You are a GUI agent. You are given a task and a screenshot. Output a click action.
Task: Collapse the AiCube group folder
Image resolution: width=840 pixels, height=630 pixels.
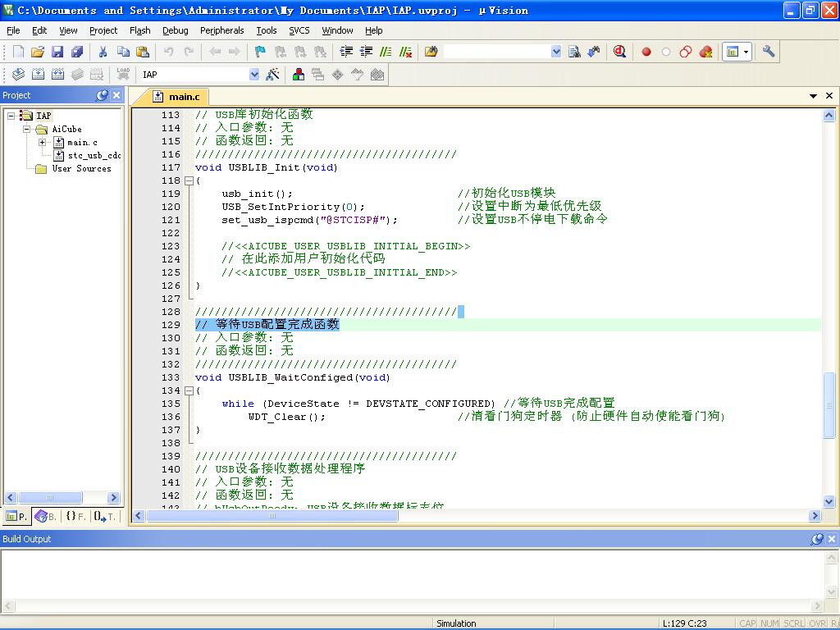click(27, 129)
